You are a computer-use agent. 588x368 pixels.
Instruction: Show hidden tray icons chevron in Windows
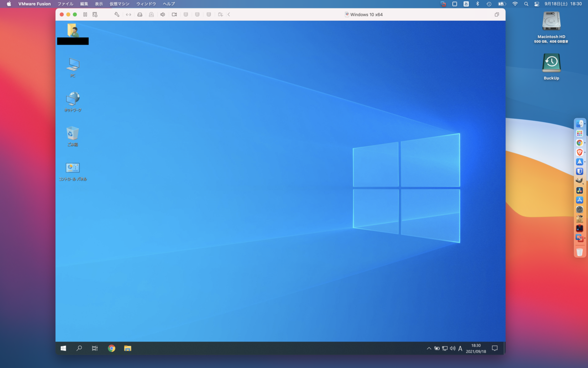click(x=429, y=348)
